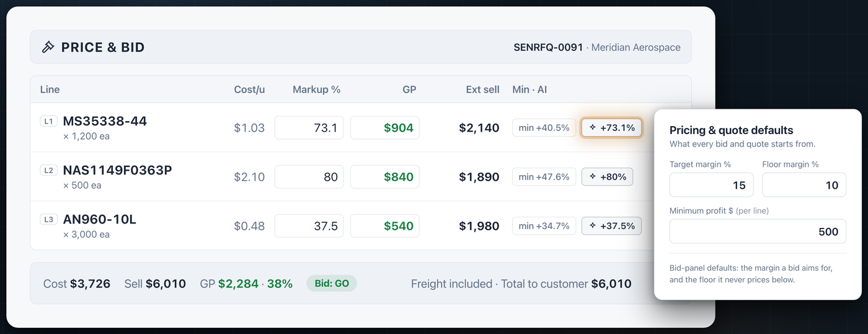Focus the Target margin % field

712,185
